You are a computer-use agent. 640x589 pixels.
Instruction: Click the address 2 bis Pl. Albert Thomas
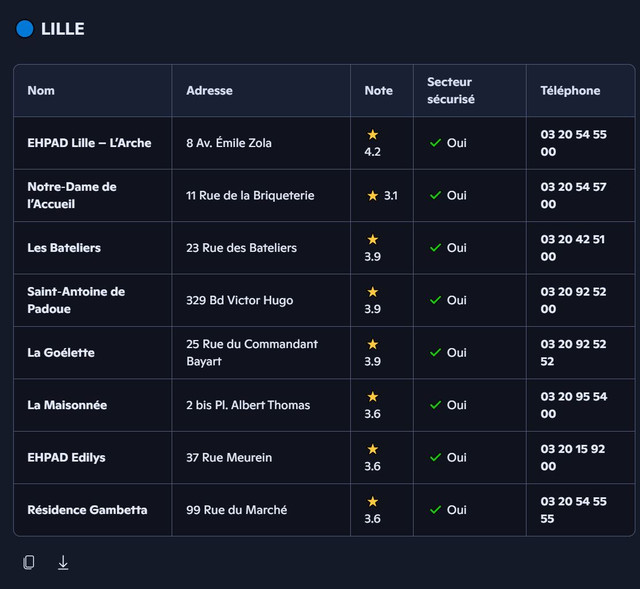pos(248,405)
